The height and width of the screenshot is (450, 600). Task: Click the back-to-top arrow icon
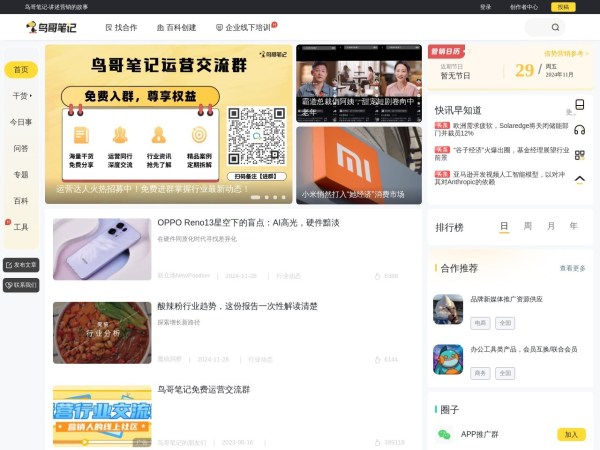pyautogui.click(x=580, y=180)
